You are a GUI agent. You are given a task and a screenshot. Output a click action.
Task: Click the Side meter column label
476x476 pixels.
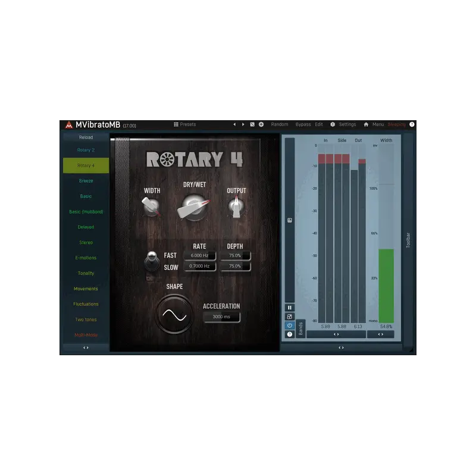(x=342, y=140)
